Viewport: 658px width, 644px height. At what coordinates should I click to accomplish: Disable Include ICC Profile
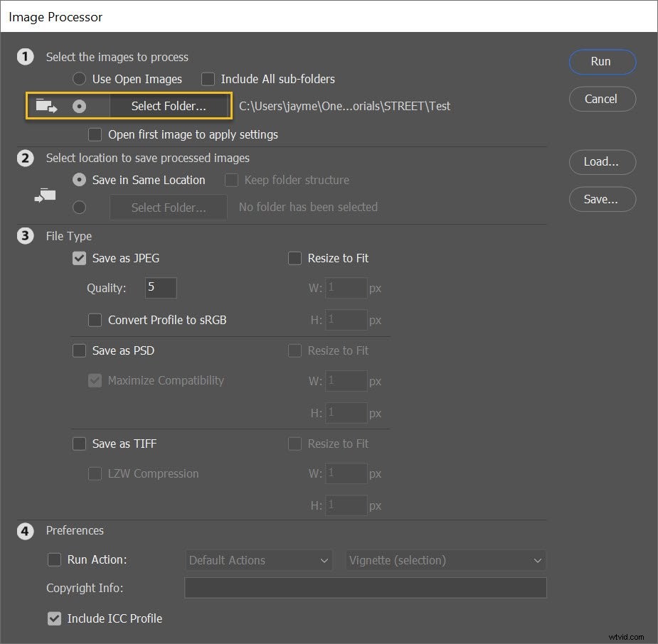[x=55, y=618]
